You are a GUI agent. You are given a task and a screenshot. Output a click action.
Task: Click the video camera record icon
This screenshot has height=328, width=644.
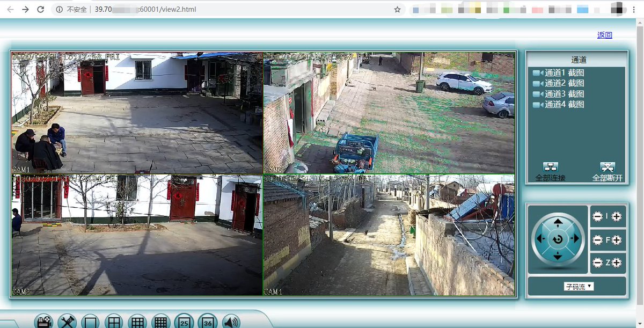tap(43, 321)
